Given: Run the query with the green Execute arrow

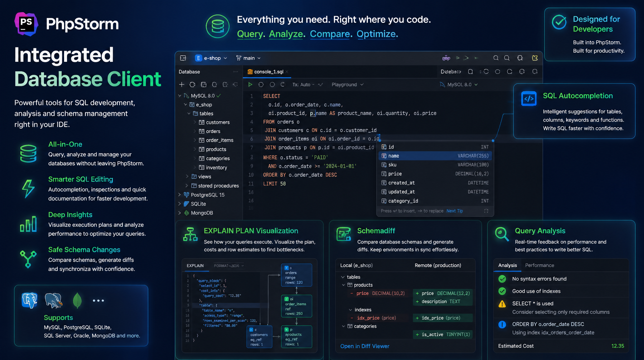Looking at the screenshot, I should point(250,85).
